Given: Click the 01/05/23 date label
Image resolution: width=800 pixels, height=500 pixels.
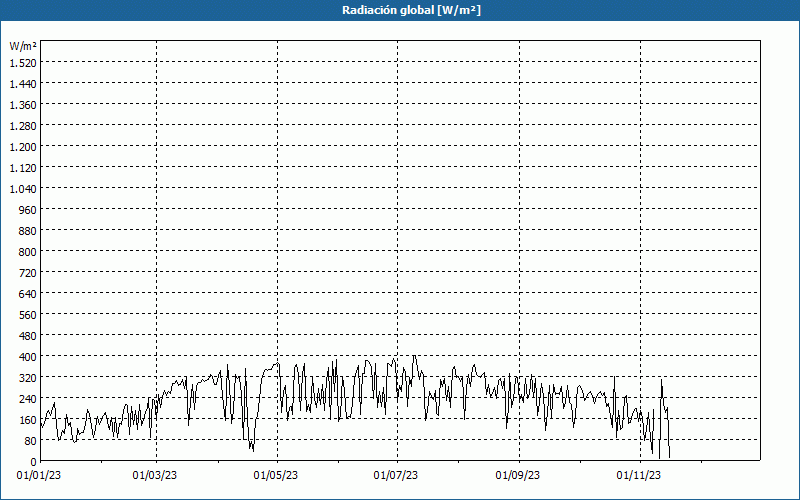Looking at the screenshot, I should pos(276,475).
